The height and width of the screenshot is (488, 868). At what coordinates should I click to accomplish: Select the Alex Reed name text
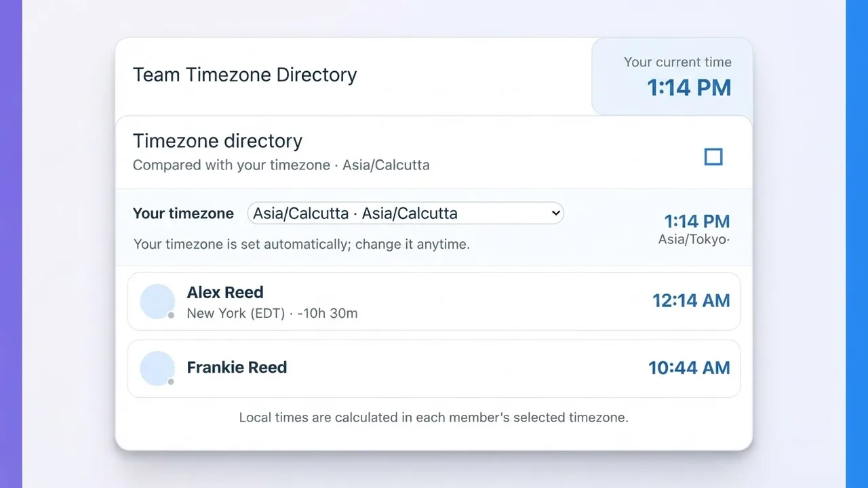pos(225,292)
